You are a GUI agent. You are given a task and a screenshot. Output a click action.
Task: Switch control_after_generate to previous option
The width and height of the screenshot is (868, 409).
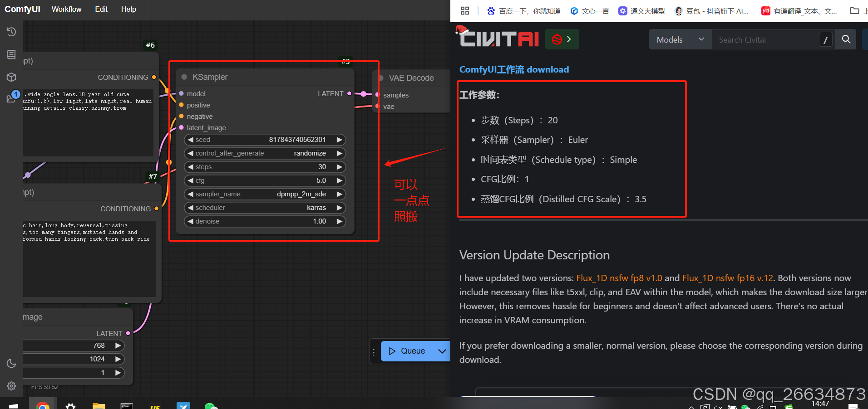(191, 153)
